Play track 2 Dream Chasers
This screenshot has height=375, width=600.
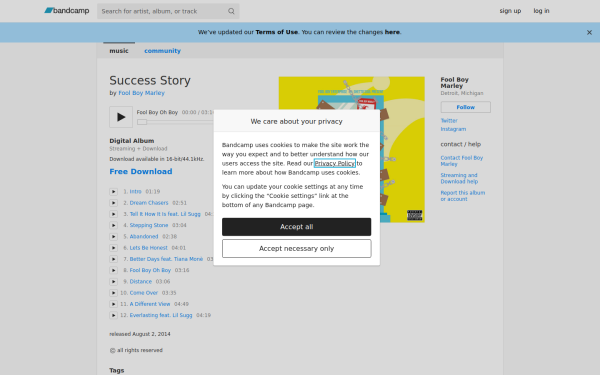[113, 203]
